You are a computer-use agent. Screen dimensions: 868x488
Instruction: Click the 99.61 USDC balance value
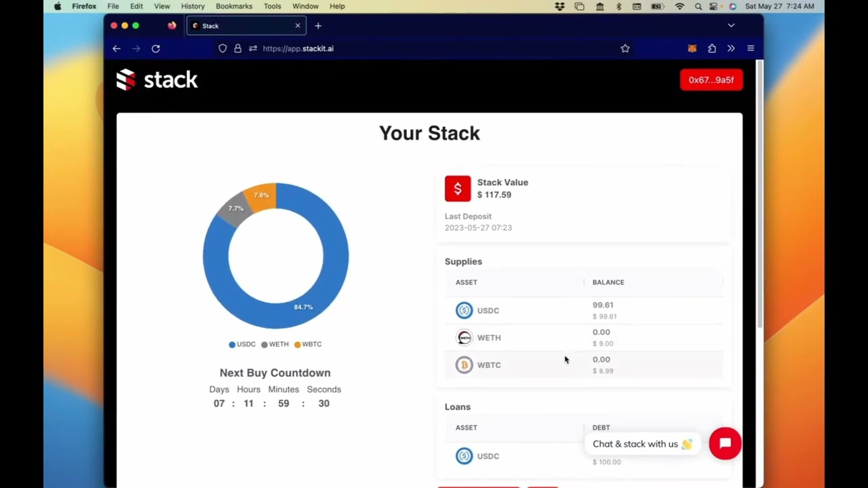(x=603, y=305)
